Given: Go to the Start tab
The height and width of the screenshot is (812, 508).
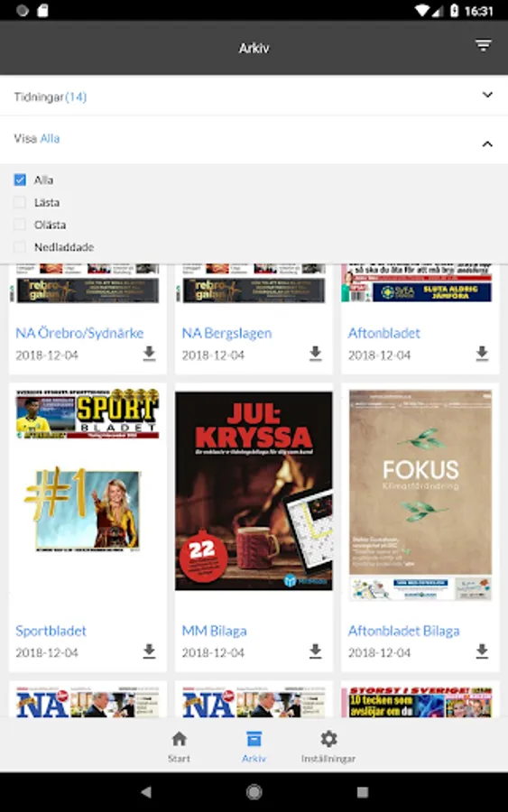Looking at the screenshot, I should [x=180, y=746].
